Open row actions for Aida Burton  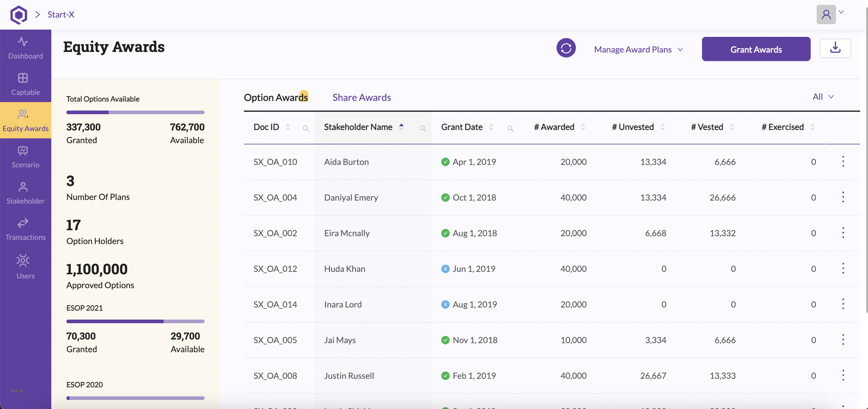843,162
